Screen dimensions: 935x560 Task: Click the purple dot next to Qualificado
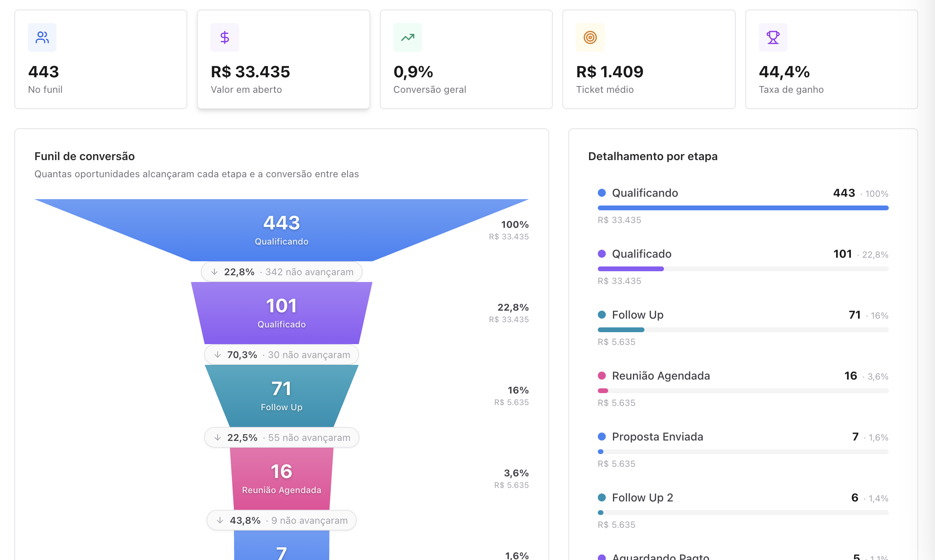point(602,254)
